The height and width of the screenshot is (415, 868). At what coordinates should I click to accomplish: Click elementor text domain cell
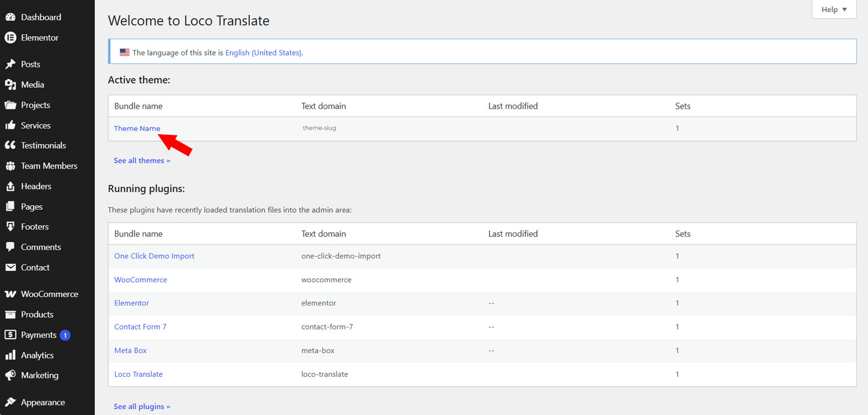point(318,303)
